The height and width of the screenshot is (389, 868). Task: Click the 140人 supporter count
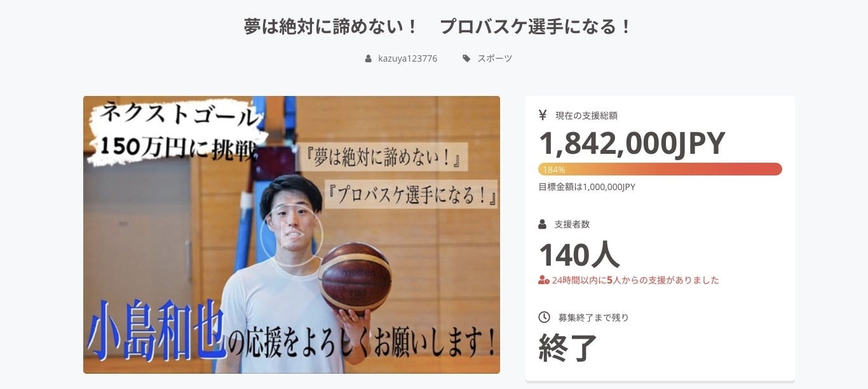(579, 256)
